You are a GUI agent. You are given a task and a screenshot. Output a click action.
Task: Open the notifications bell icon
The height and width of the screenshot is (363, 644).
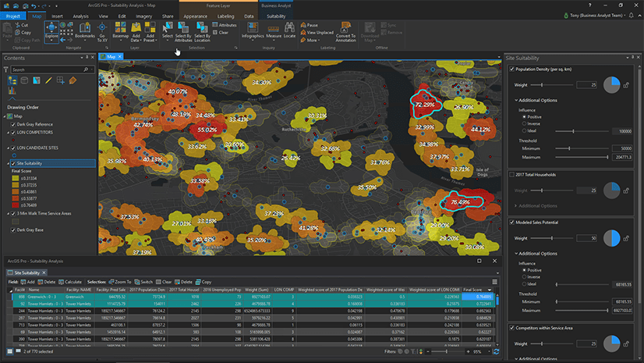(x=632, y=16)
